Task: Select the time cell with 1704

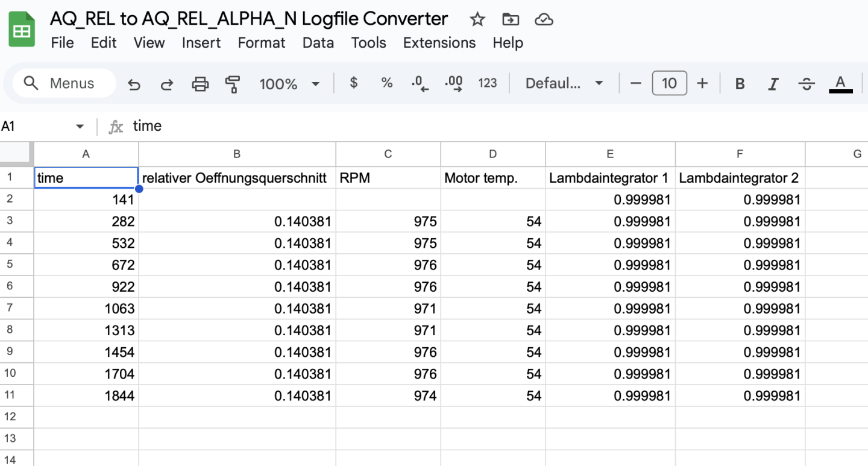Action: 86,373
